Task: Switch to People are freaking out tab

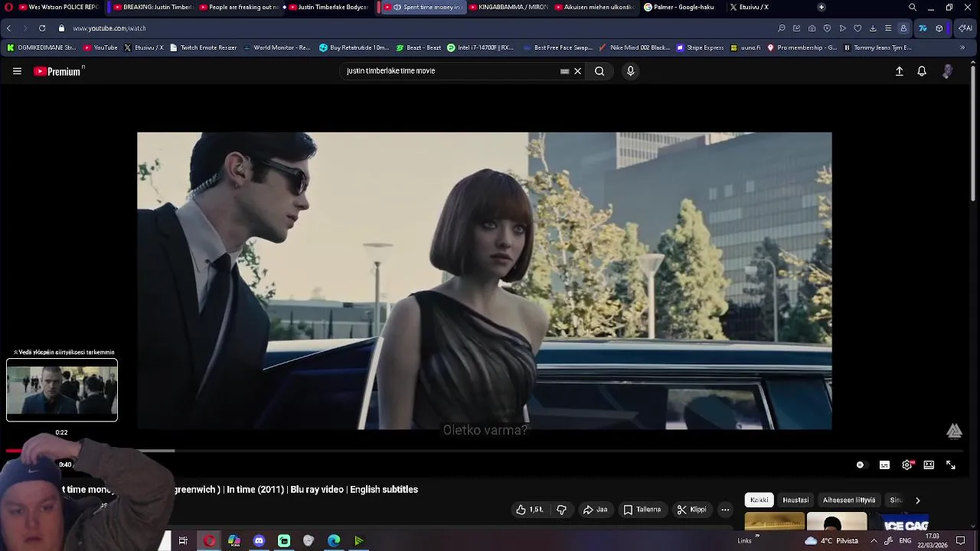Action: tap(241, 7)
